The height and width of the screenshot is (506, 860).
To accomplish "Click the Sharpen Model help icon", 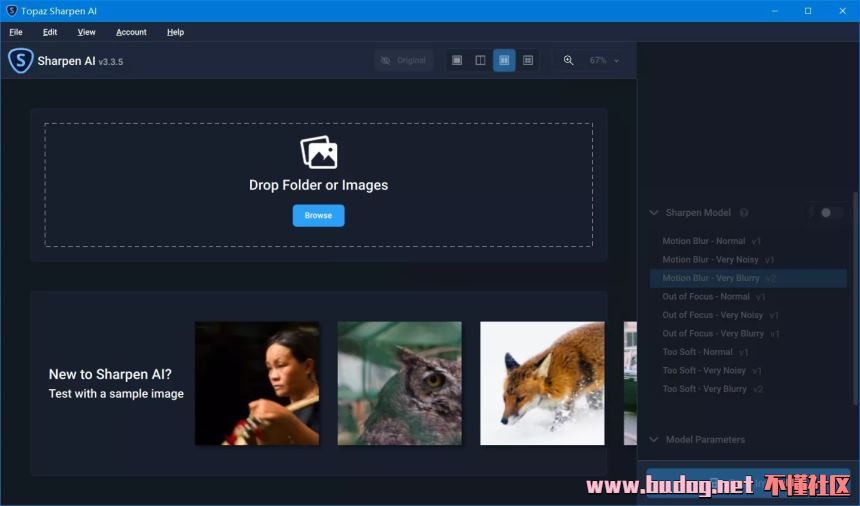I will click(744, 213).
